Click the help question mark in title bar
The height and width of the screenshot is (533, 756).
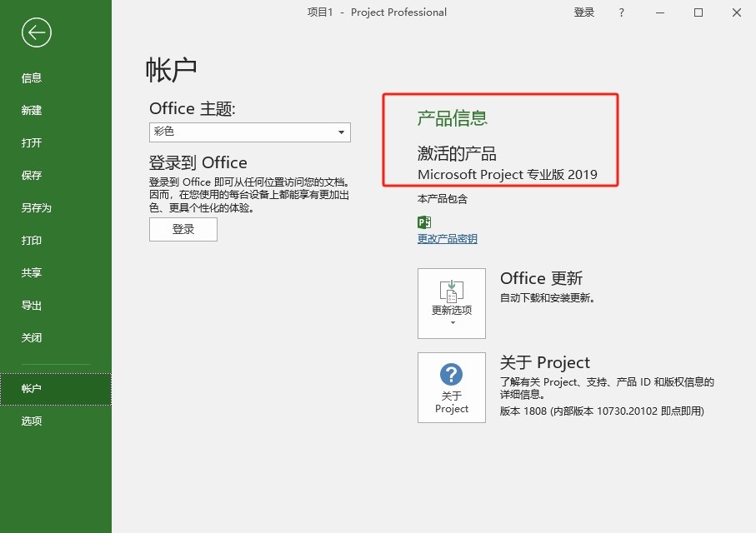click(x=622, y=12)
